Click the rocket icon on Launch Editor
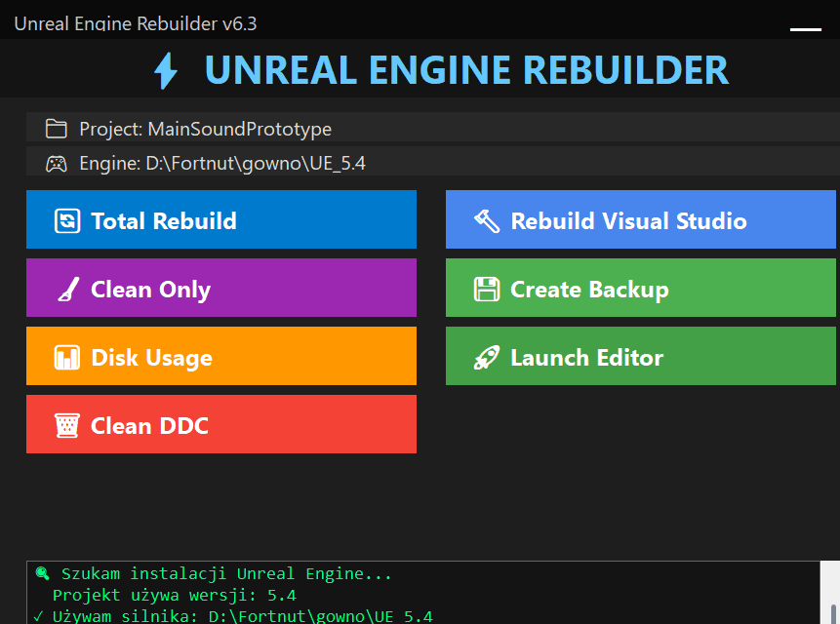 click(x=486, y=356)
